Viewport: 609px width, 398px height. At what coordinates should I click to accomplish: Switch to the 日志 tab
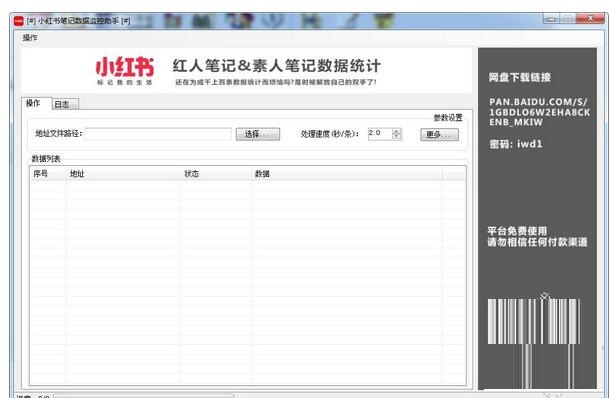[x=64, y=104]
